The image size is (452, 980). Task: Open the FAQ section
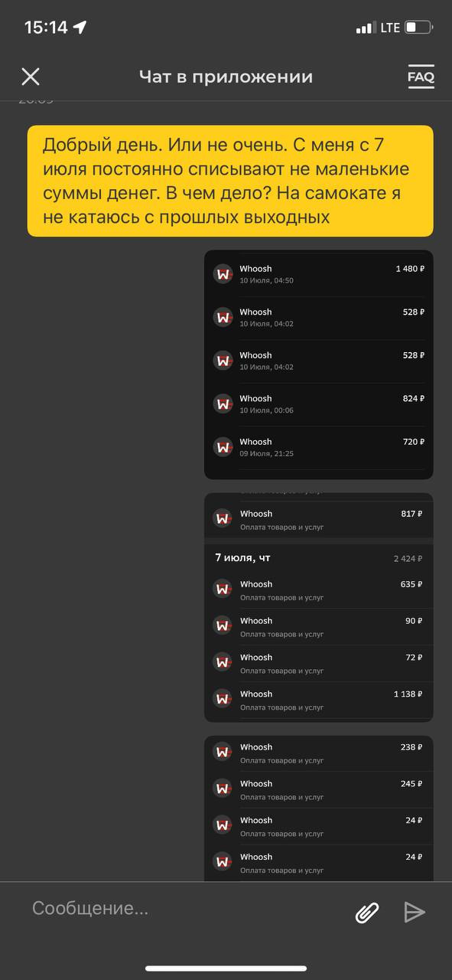click(x=421, y=77)
